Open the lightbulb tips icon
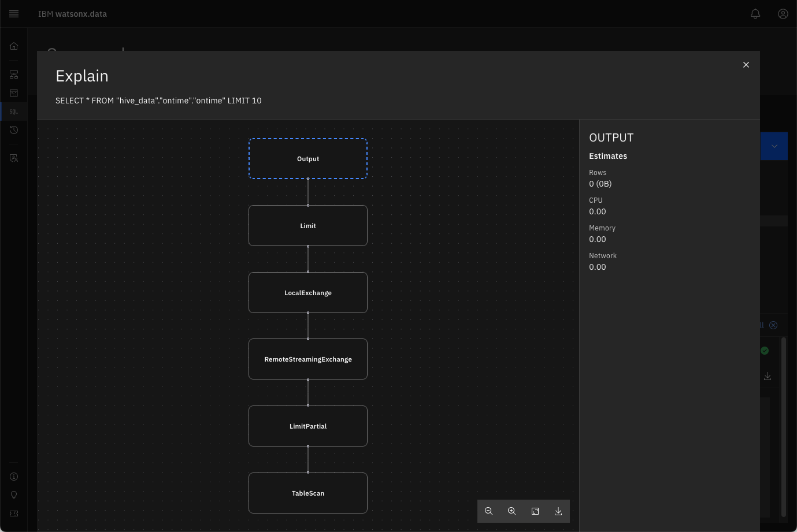The width and height of the screenshot is (797, 532). pyautogui.click(x=14, y=495)
